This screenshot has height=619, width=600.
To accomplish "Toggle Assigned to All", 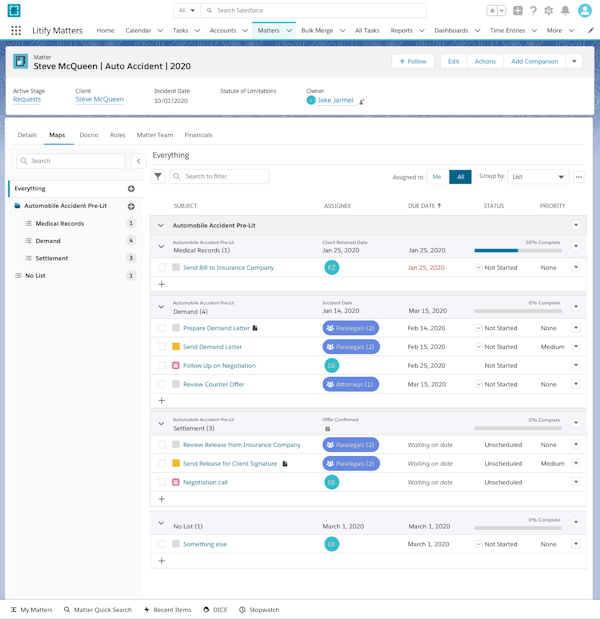I will coord(460,177).
